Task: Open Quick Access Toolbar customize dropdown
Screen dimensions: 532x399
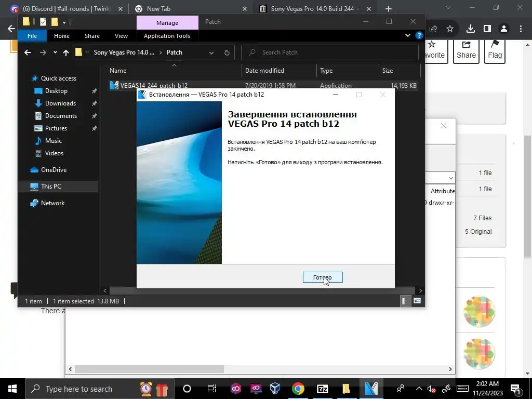Action: 64,22
